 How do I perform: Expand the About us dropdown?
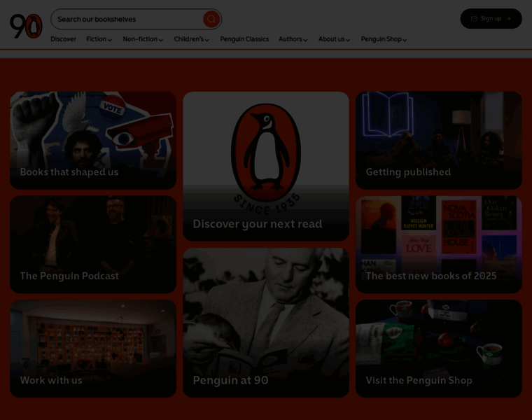point(334,39)
